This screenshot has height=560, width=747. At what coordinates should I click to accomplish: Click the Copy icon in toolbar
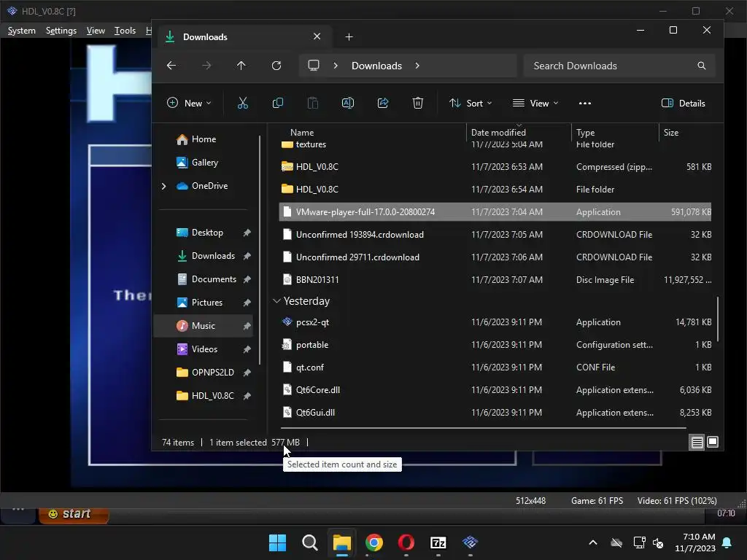click(278, 103)
